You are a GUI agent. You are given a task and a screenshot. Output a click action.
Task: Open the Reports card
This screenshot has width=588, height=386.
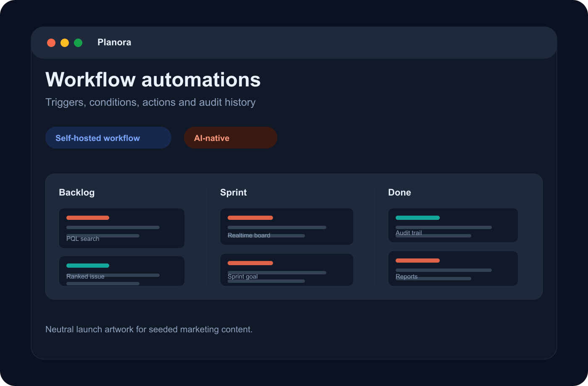pos(453,269)
